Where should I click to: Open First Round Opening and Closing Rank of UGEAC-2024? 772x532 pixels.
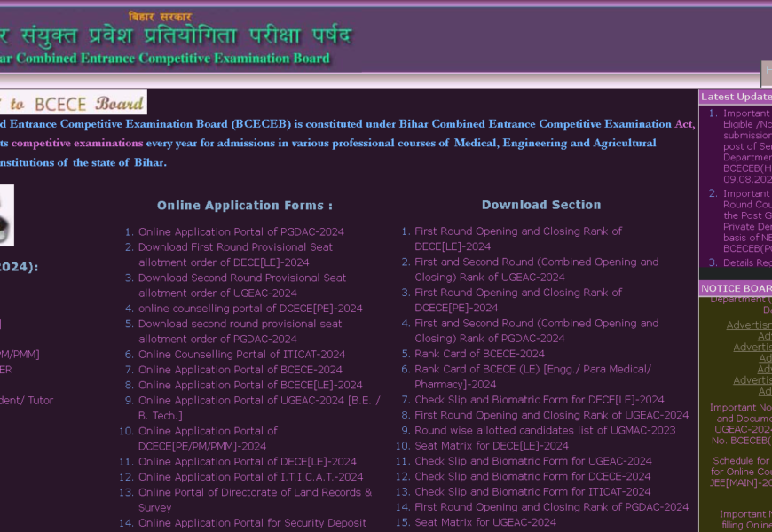pos(551,415)
